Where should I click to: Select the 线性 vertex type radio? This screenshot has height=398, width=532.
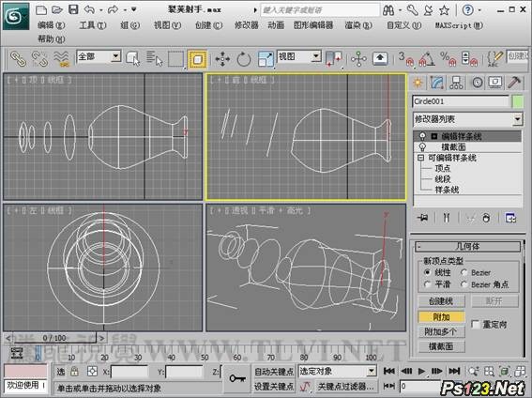(x=427, y=272)
